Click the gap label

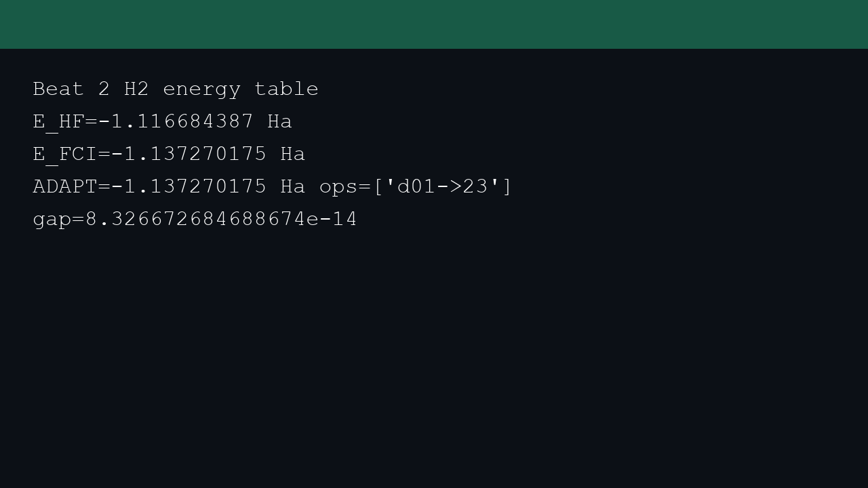[x=52, y=220]
